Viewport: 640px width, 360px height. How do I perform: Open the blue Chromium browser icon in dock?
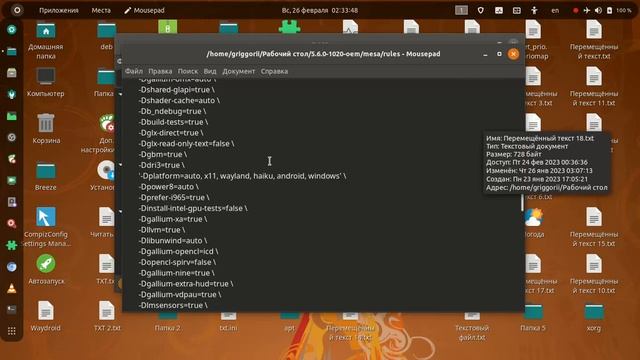(x=12, y=267)
